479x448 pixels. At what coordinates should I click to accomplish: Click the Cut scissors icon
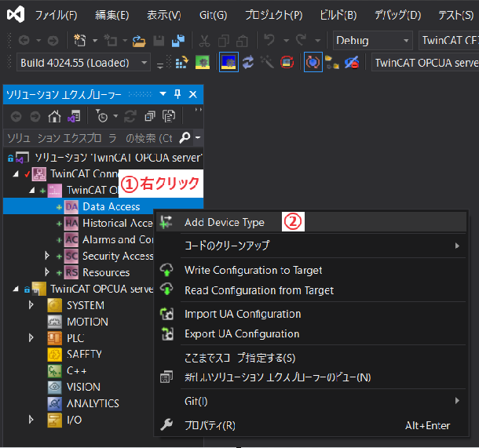pyautogui.click(x=204, y=41)
